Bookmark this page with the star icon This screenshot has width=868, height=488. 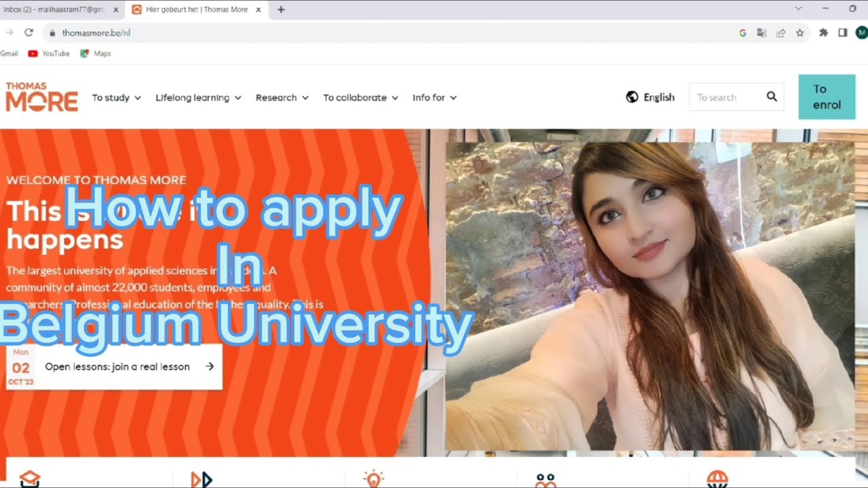800,33
